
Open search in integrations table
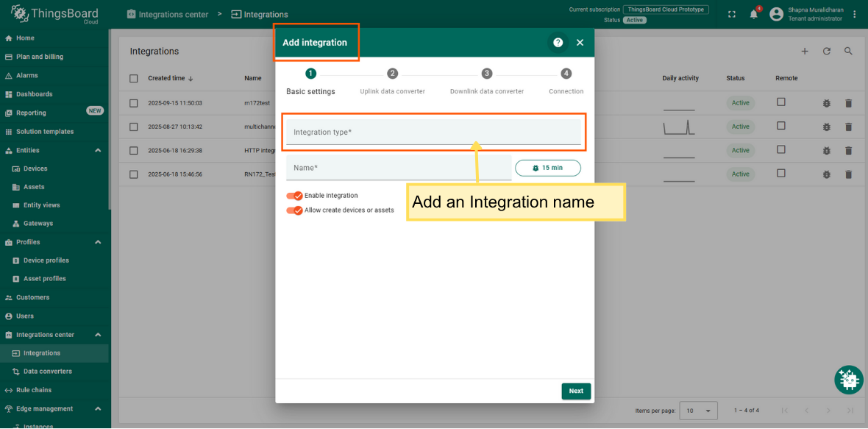pos(848,52)
